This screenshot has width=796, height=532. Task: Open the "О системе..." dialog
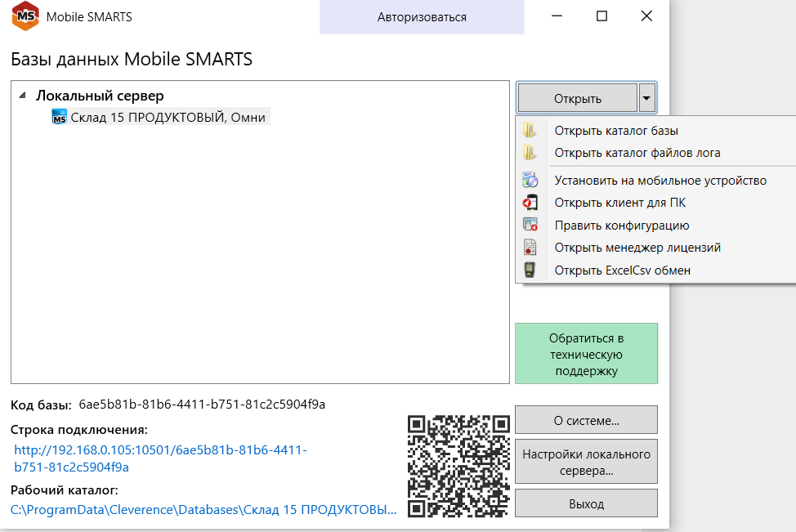coord(586,420)
